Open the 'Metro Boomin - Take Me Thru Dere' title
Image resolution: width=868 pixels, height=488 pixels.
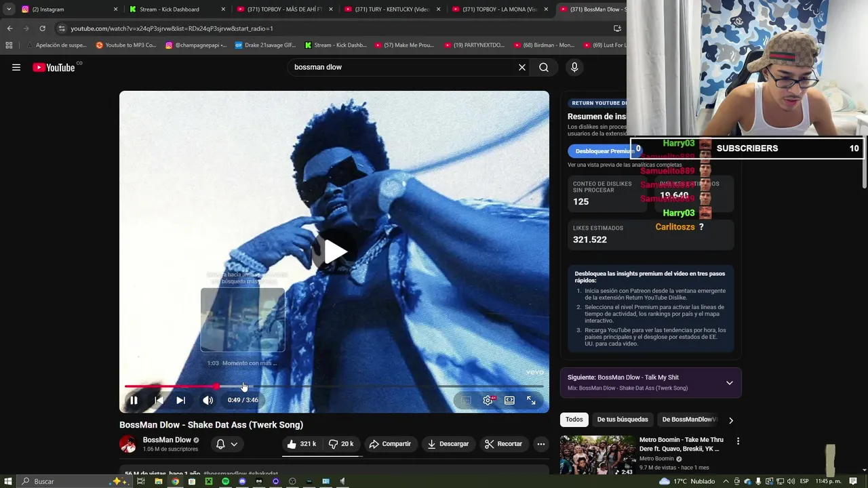(681, 444)
